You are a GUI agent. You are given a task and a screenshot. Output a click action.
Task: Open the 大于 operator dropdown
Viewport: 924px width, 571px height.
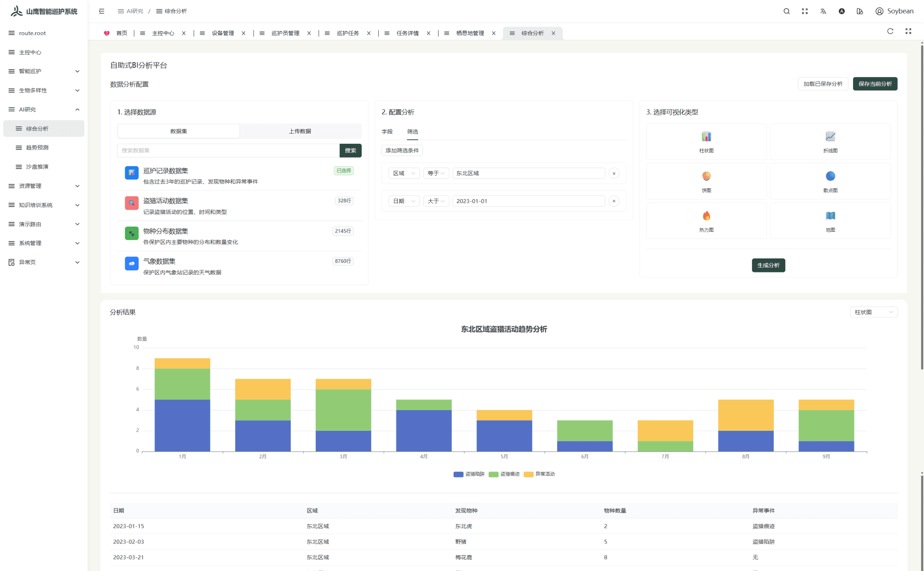(x=436, y=201)
